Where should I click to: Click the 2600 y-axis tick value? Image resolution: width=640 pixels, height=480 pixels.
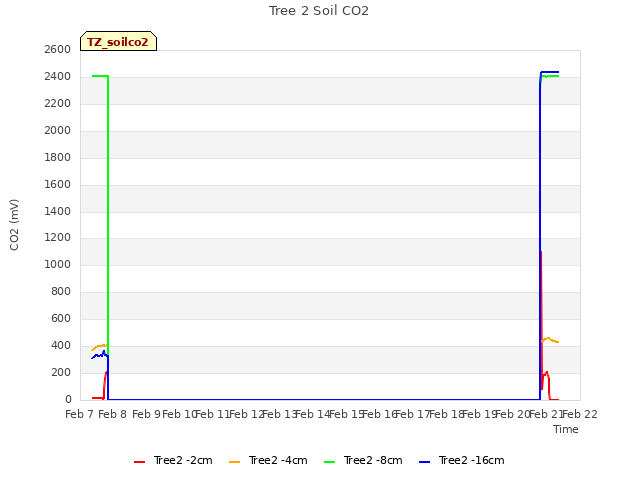click(58, 49)
